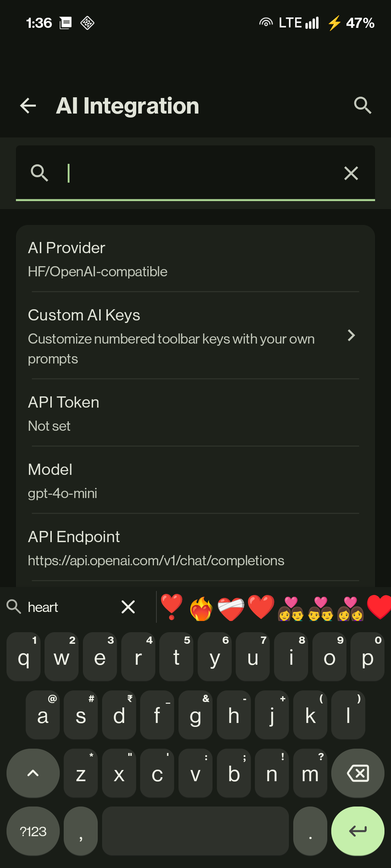Screen dimensions: 391x868
Task: Clear the settings search field with the X
Action: point(350,173)
